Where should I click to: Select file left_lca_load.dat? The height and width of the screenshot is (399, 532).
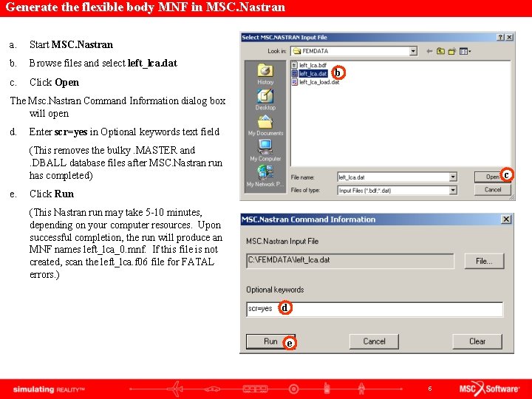(x=316, y=82)
